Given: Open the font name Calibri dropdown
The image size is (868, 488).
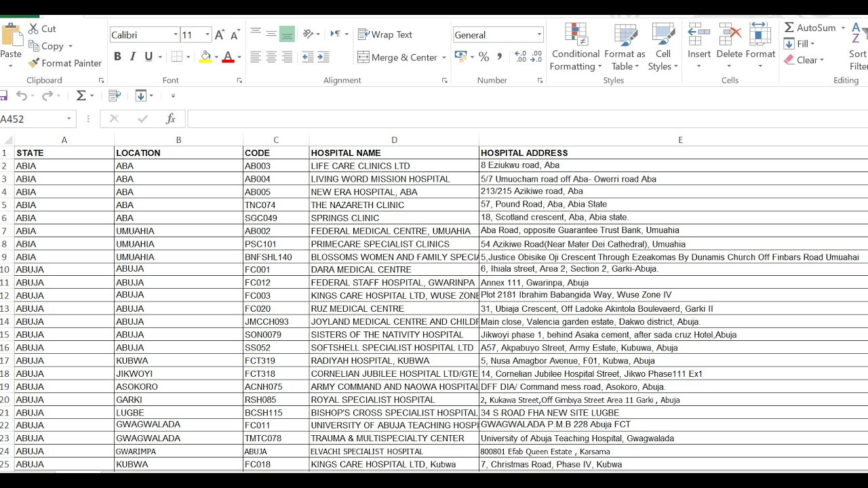Looking at the screenshot, I should 176,35.
